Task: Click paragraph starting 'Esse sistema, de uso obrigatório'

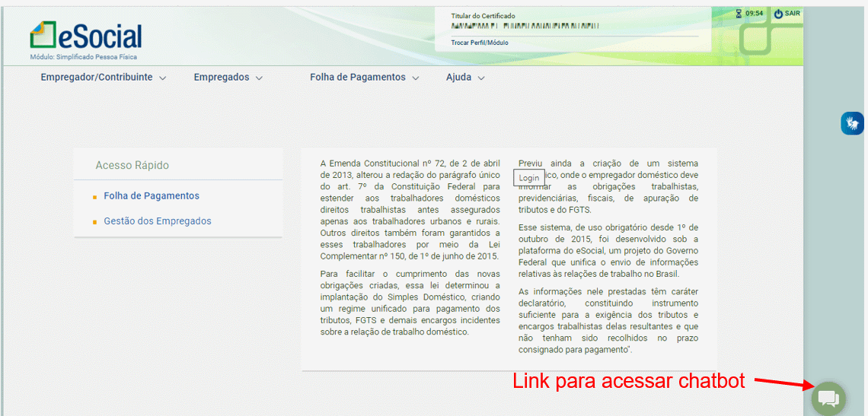Action: 608,251
